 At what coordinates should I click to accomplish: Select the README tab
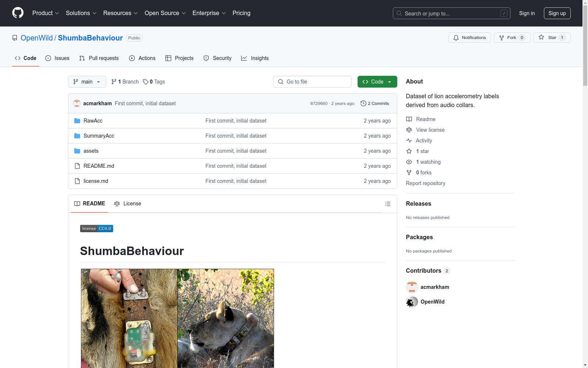(x=90, y=204)
